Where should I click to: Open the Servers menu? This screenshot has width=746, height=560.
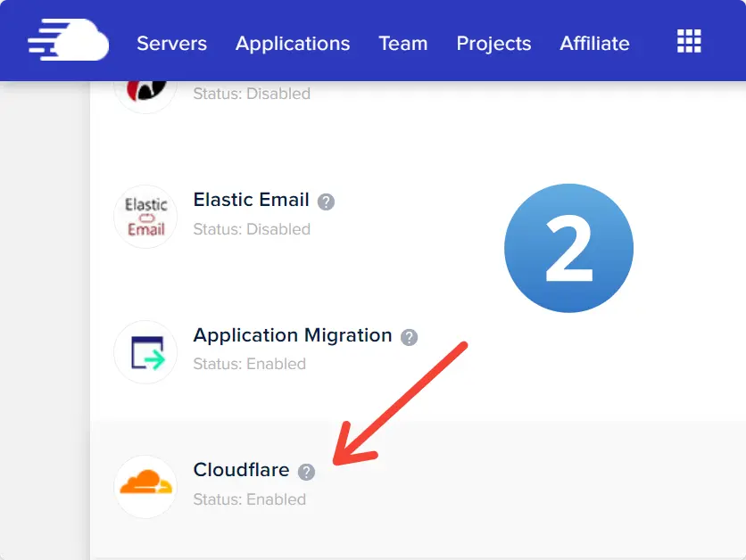[171, 44]
